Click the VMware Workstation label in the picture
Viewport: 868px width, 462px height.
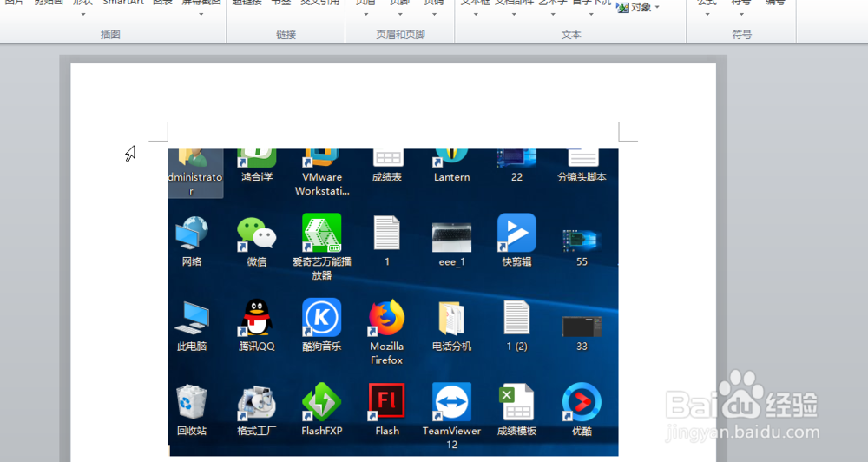322,184
